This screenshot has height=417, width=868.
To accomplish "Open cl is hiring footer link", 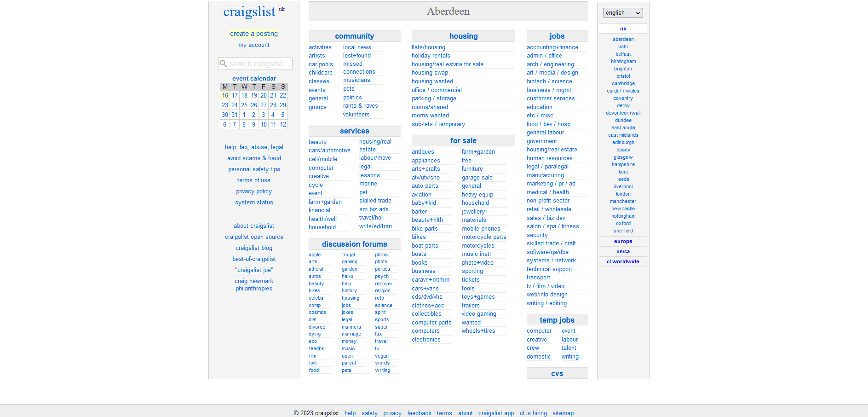I will tap(533, 413).
